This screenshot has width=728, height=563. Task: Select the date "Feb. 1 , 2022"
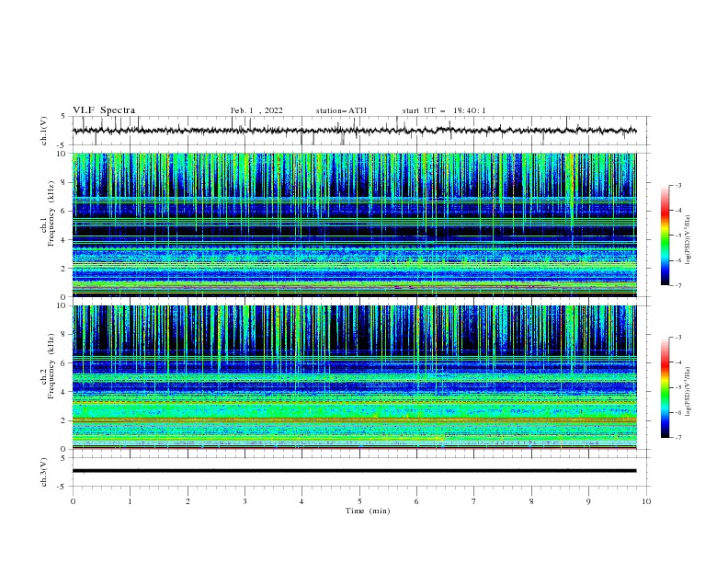(x=256, y=110)
